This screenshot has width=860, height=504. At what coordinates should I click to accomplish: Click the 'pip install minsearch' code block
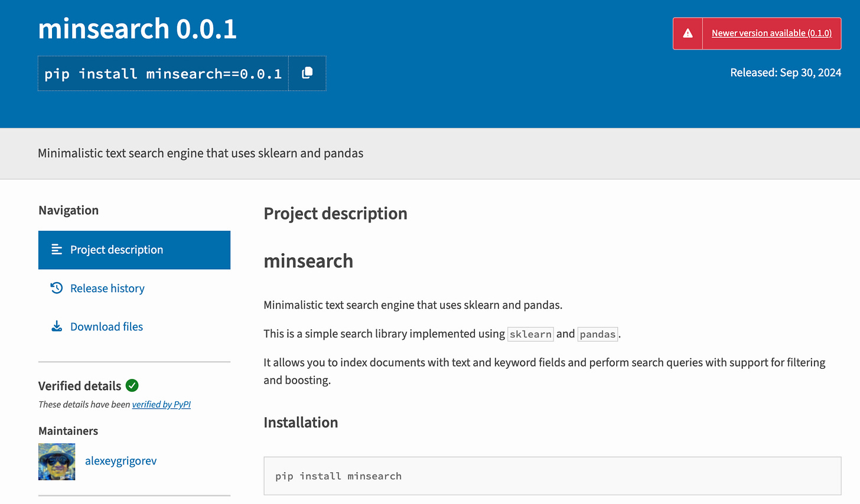[x=552, y=476]
